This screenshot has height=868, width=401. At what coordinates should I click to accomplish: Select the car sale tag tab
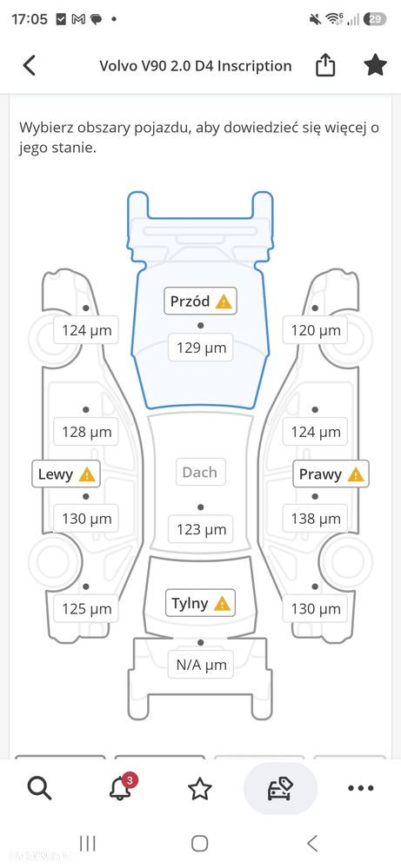280,788
